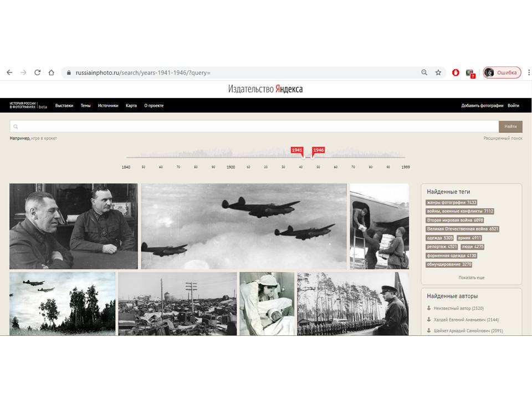Open the browser home page
Viewport: 532px width, 399px height.
point(51,73)
